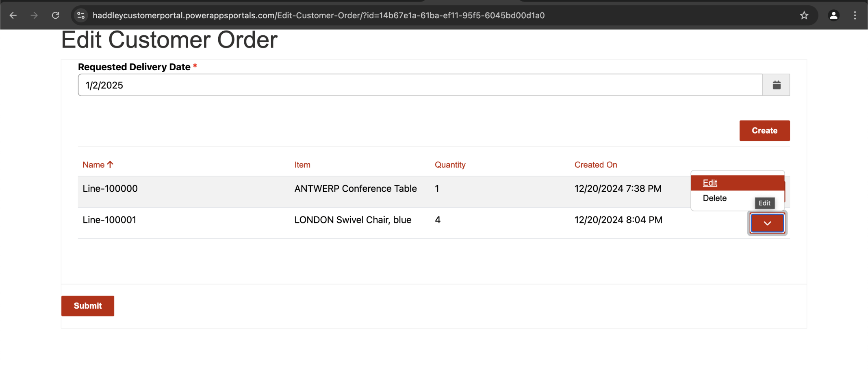868x370 pixels.
Task: Sort the table by Item column
Action: pyautogui.click(x=302, y=165)
